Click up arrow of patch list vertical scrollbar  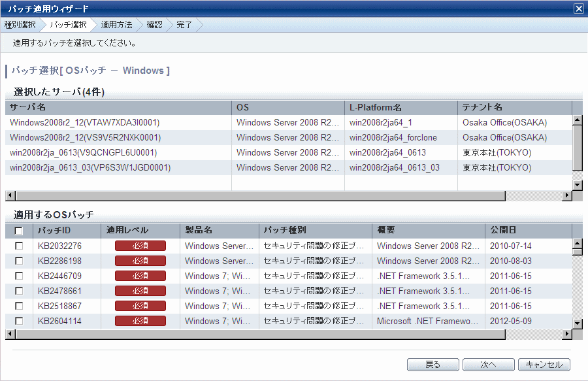(x=577, y=243)
